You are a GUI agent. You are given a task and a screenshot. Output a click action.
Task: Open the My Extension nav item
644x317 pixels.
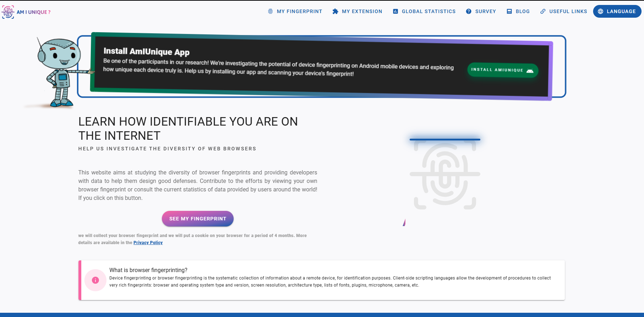pos(362,11)
